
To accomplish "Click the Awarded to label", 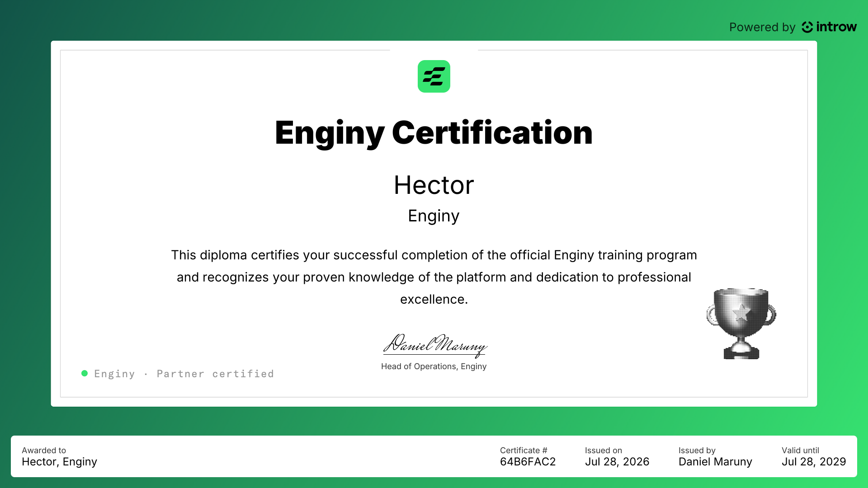I will coord(44,450).
